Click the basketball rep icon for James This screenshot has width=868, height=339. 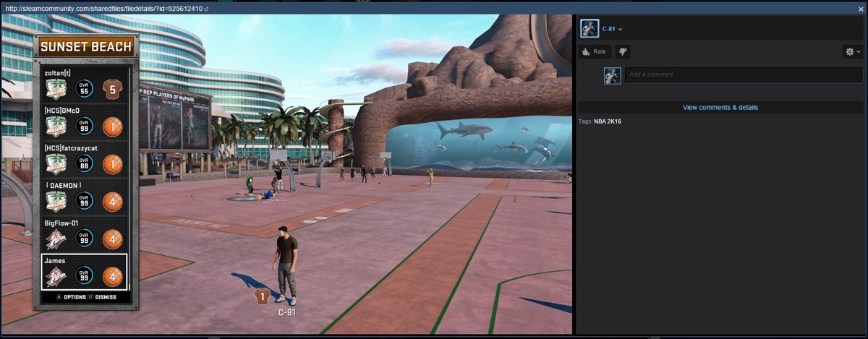click(x=113, y=276)
